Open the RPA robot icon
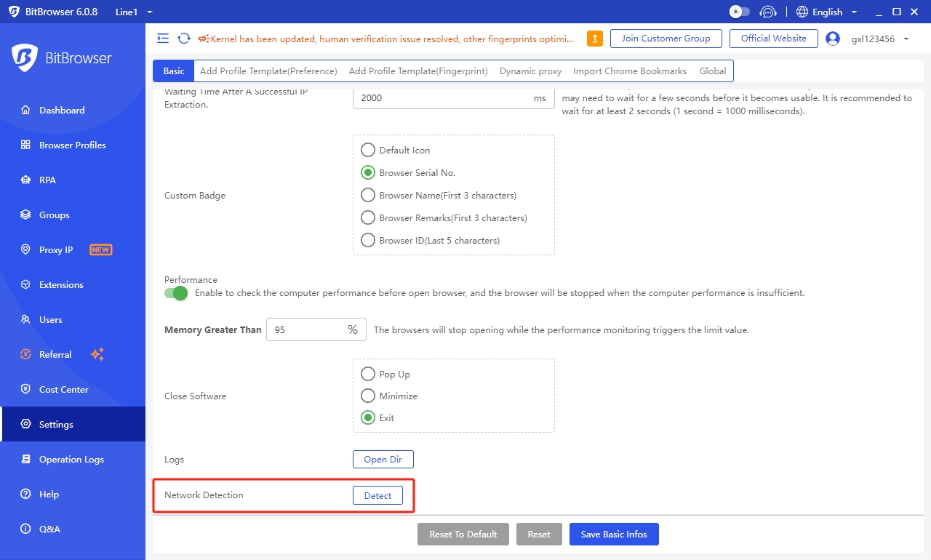The width and height of the screenshot is (931, 560). point(25,180)
